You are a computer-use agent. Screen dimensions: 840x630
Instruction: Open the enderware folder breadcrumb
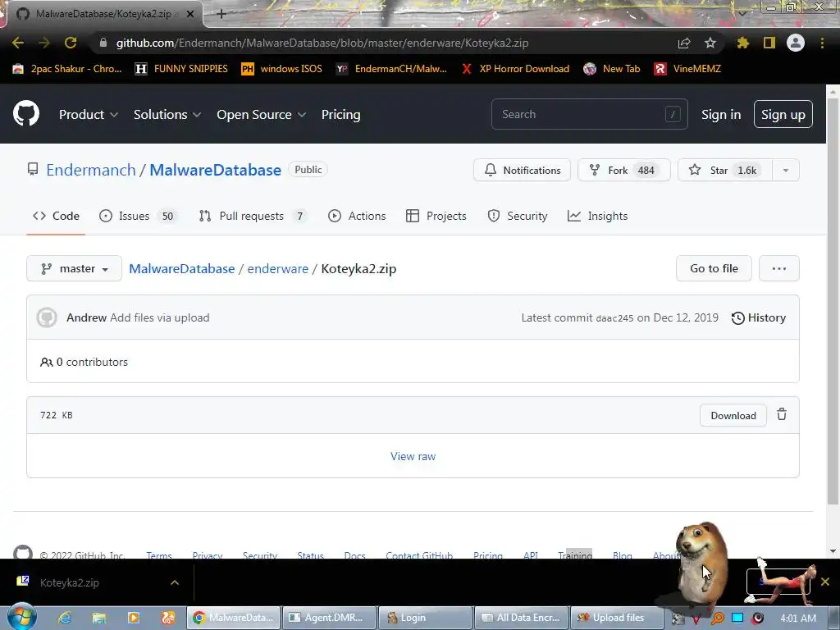[277, 269]
